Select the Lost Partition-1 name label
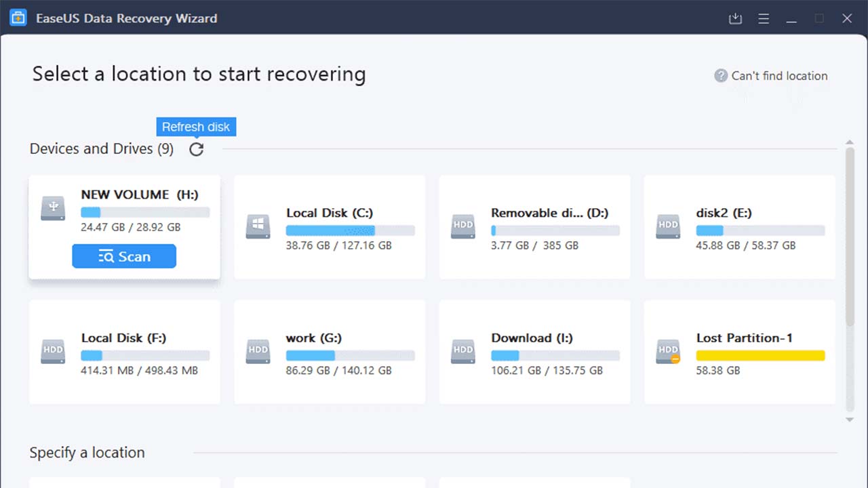 click(745, 338)
